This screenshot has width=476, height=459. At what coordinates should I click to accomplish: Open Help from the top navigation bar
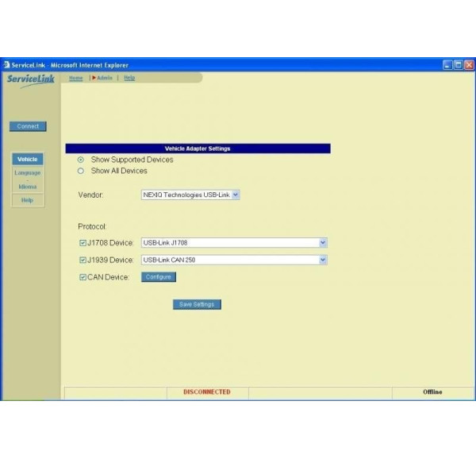click(129, 78)
